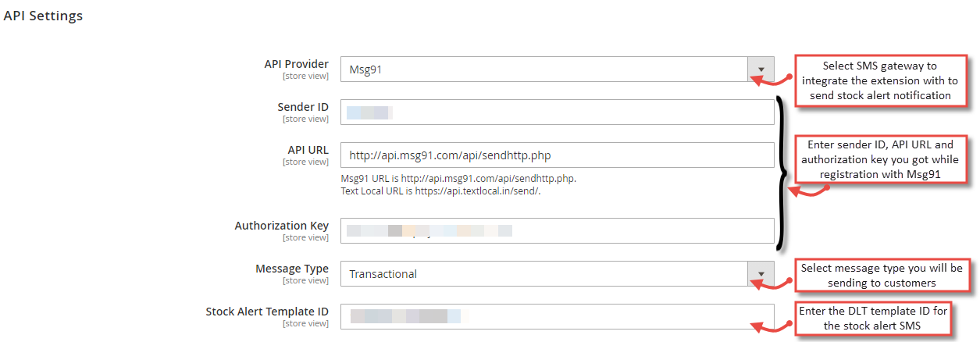Click into the Sender ID input
The image size is (980, 342).
tap(558, 112)
